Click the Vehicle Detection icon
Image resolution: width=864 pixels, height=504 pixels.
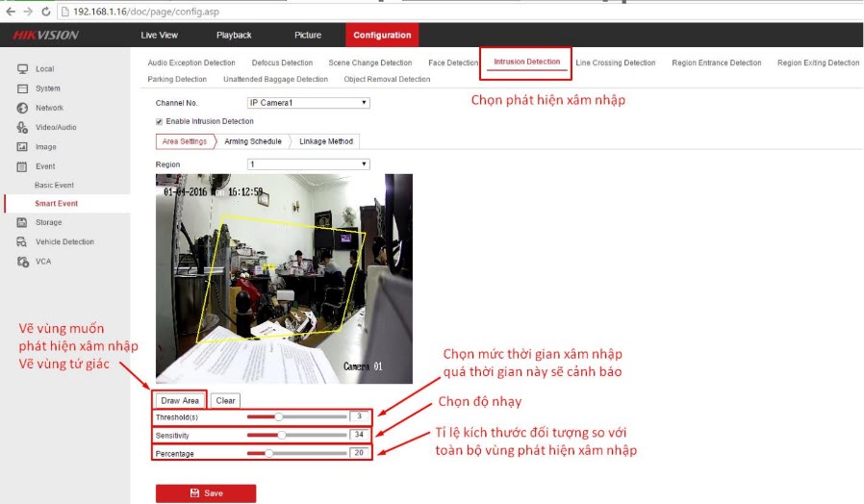coord(21,241)
